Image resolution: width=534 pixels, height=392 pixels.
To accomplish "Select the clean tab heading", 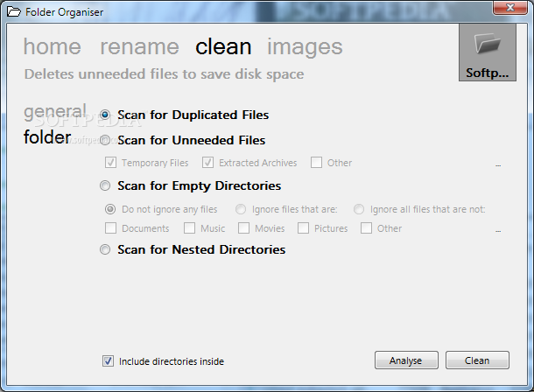I will pos(223,46).
